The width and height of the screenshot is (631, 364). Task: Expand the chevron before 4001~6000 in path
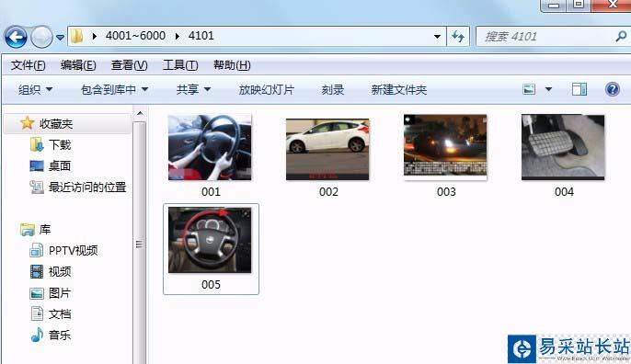click(x=95, y=36)
